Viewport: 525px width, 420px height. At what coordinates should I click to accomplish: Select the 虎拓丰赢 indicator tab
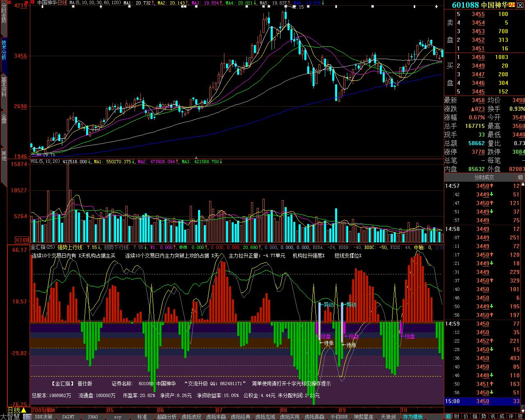(x=216, y=417)
